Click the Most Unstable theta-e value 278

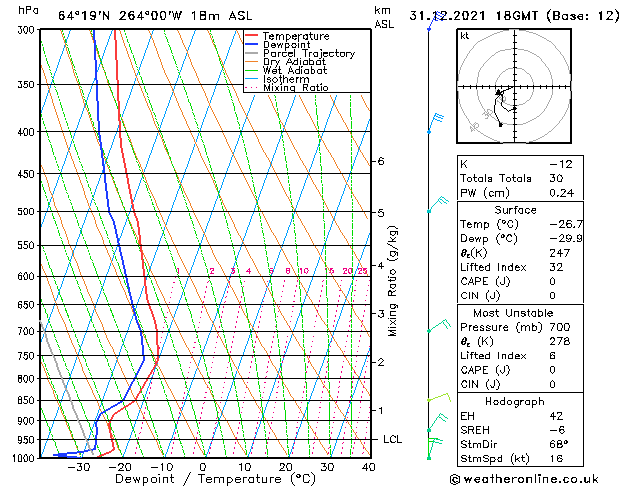point(560,341)
